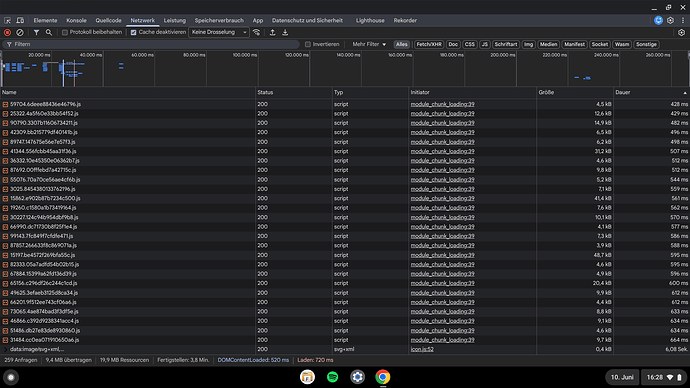690x388 pixels.
Task: Open Settings app in the shelf
Action: point(358,377)
